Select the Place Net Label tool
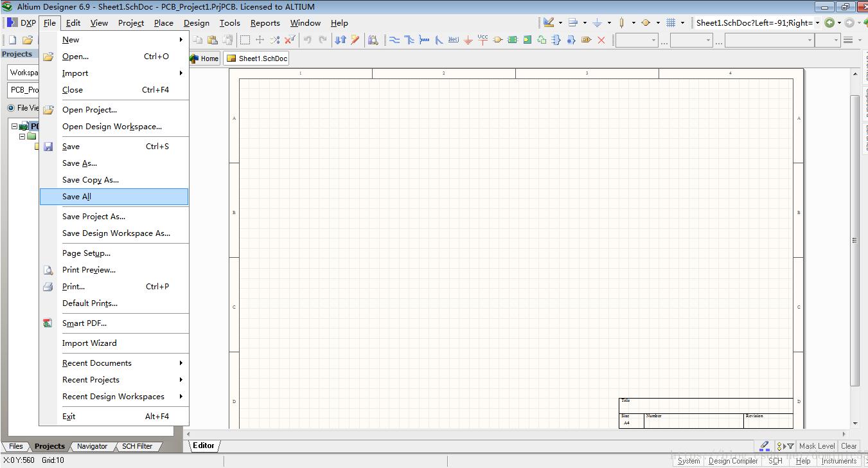The height and width of the screenshot is (468, 868). pos(453,40)
